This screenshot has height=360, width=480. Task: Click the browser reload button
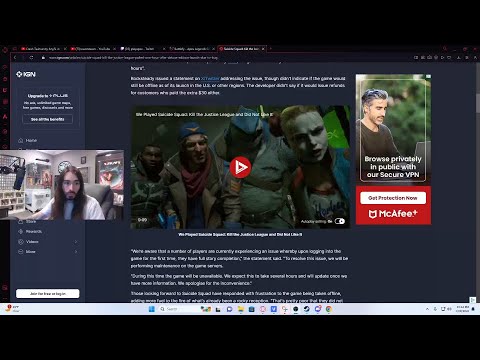[31, 58]
